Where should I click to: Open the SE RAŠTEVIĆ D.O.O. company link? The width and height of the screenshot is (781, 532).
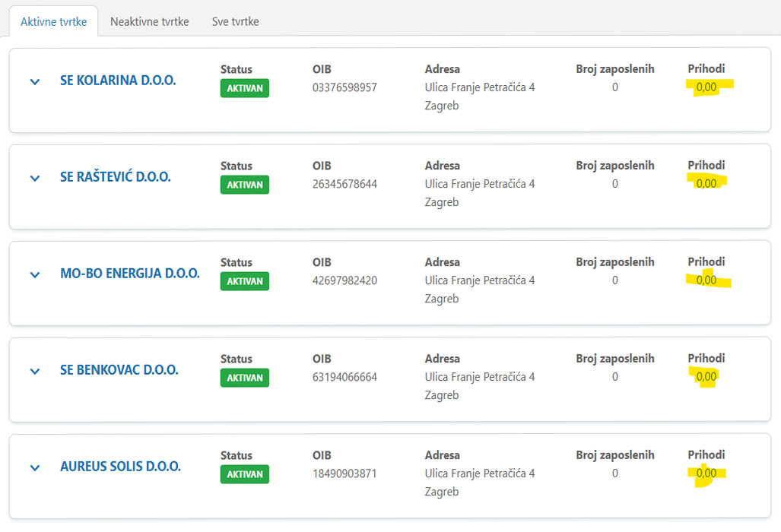(116, 176)
